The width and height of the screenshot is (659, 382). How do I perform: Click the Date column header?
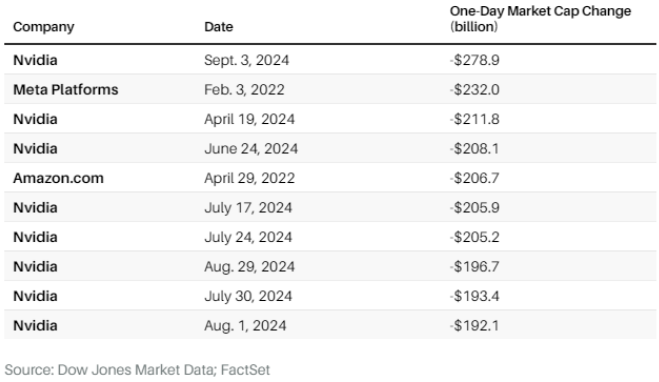point(219,27)
